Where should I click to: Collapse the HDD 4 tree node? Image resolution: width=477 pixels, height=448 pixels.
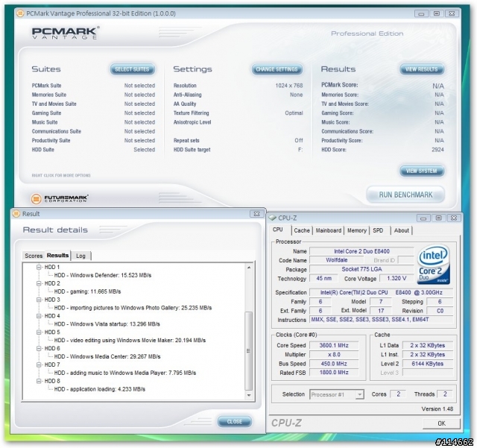click(x=39, y=316)
